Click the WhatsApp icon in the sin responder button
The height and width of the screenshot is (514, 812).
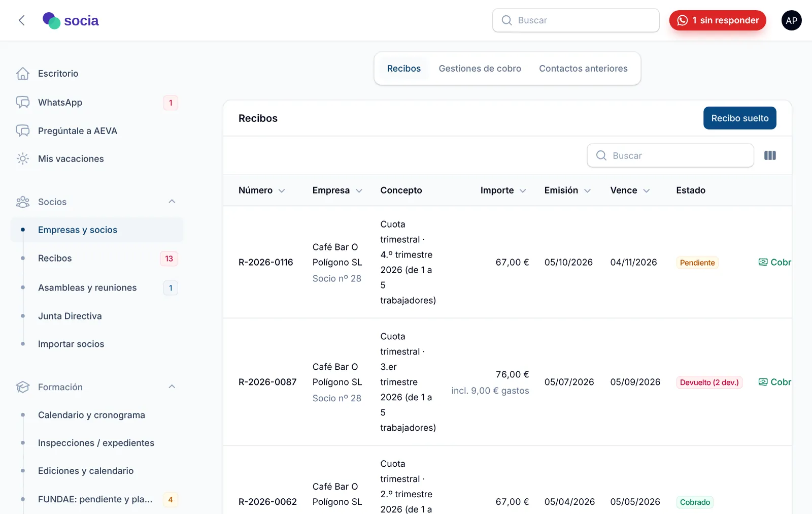click(682, 20)
